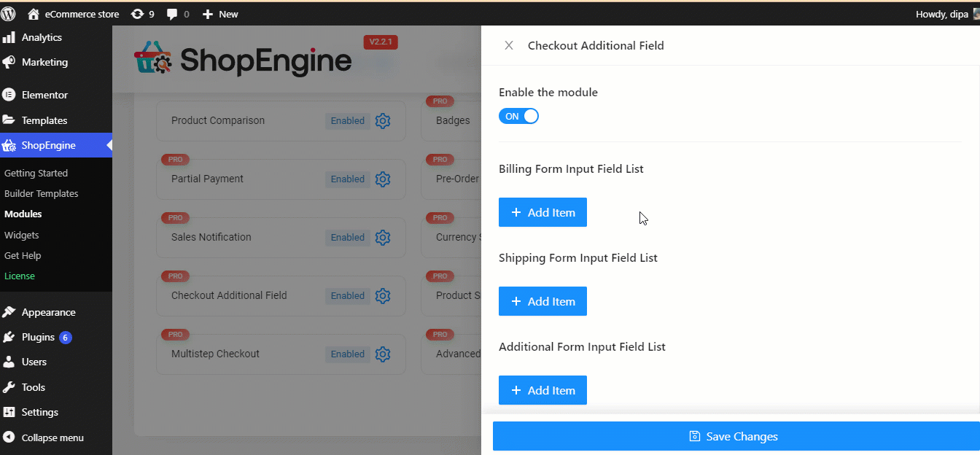Open the 9 pending updates icon
The image size is (980, 455).
[x=142, y=14]
